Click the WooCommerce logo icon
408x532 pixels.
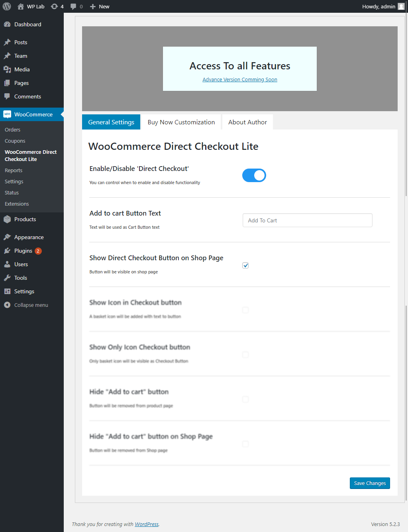point(7,114)
